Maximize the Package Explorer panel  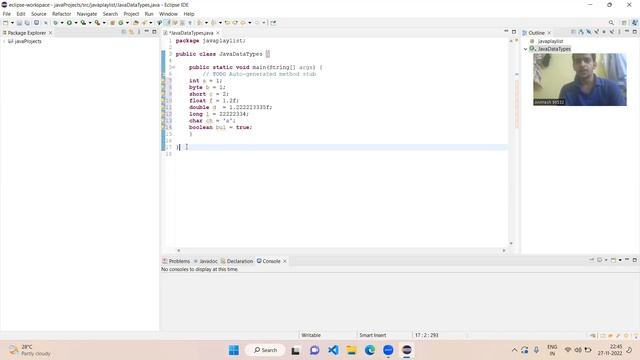154,31
